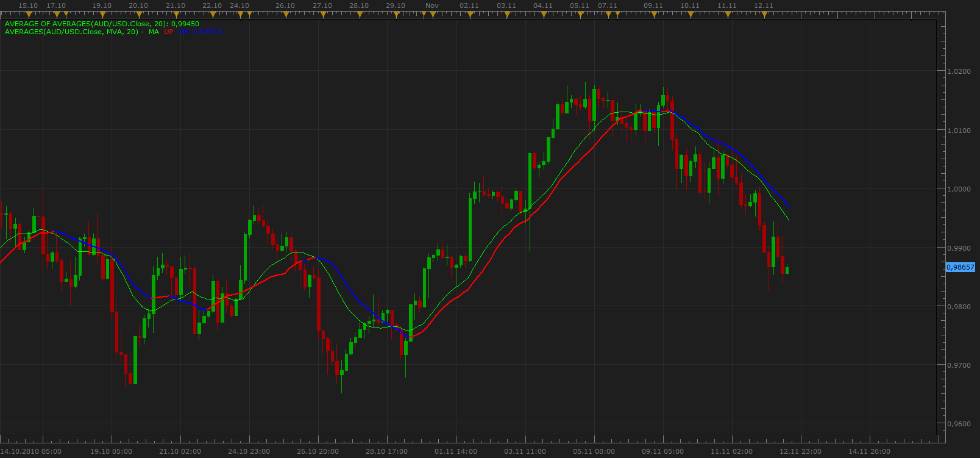Click the orange marker under 02.11
The width and height of the screenshot is (980, 458).
pyautogui.click(x=469, y=14)
